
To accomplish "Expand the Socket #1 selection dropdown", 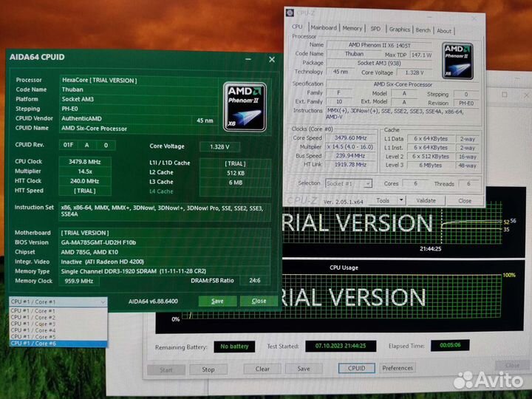I will (368, 184).
